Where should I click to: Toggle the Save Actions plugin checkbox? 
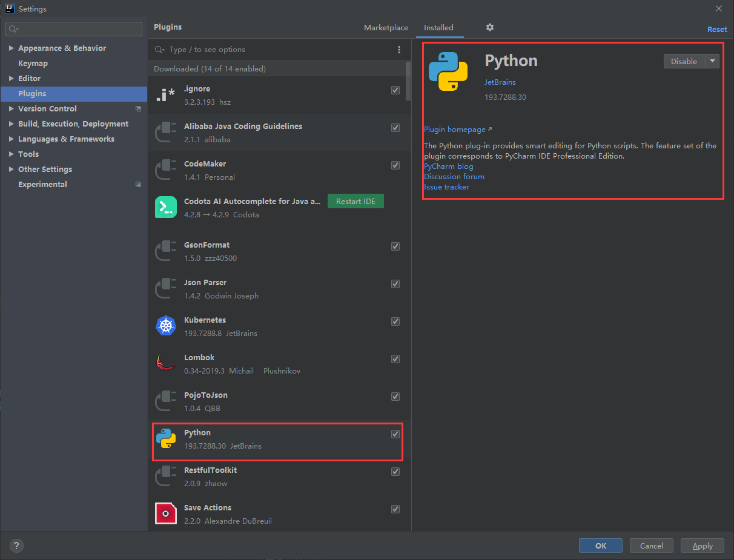(395, 509)
